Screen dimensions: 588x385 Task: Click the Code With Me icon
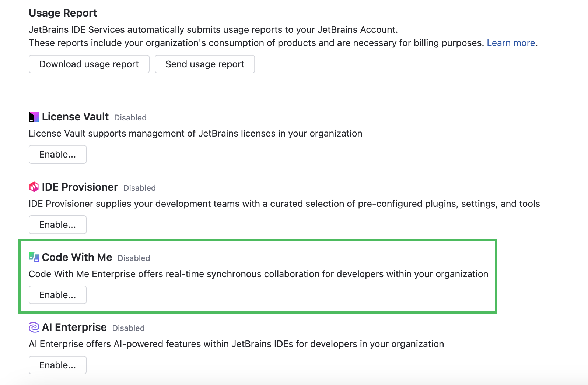click(x=34, y=257)
